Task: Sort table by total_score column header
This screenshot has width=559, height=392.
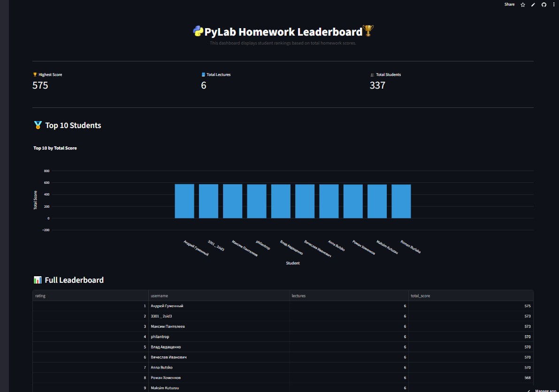Action: point(471,295)
